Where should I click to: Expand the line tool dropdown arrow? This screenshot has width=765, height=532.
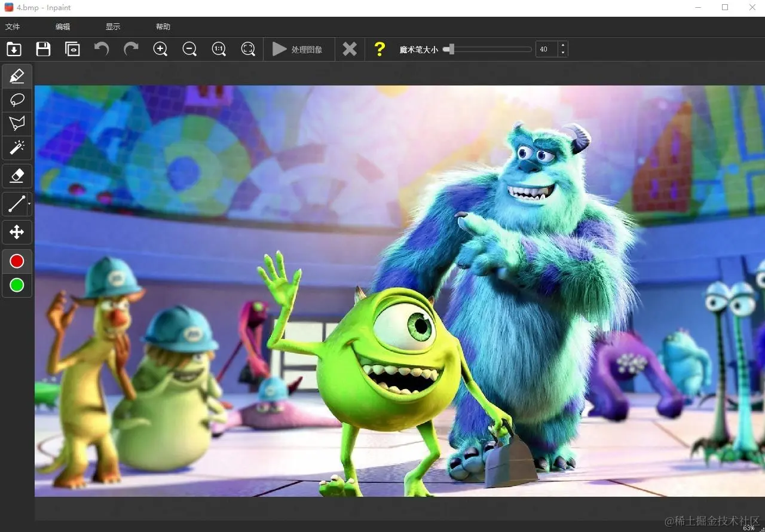[x=29, y=204]
